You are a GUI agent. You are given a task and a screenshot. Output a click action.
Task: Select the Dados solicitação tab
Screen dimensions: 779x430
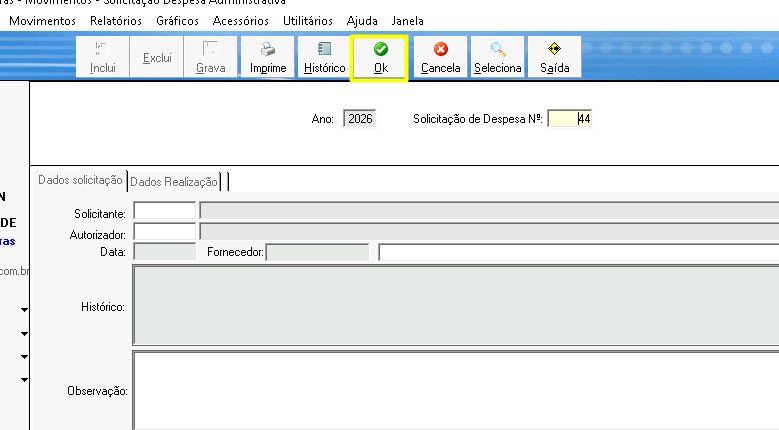(79, 180)
